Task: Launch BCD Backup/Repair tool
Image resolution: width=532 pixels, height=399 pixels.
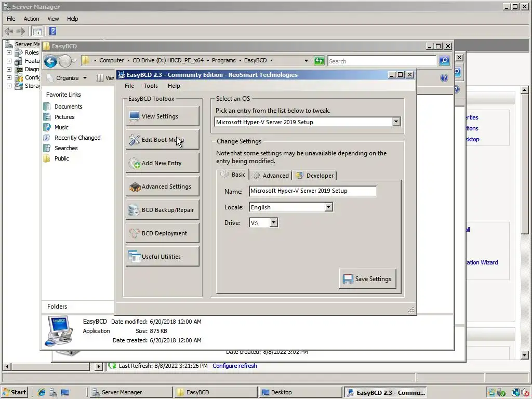Action: point(162,210)
